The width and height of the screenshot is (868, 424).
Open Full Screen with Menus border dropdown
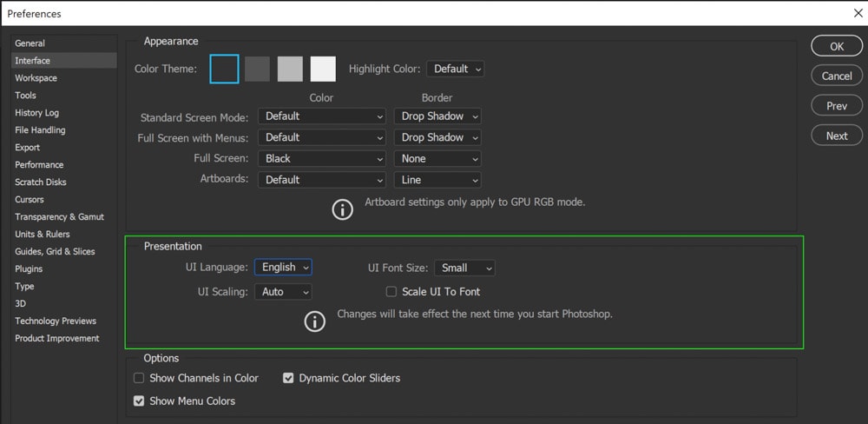pyautogui.click(x=437, y=137)
